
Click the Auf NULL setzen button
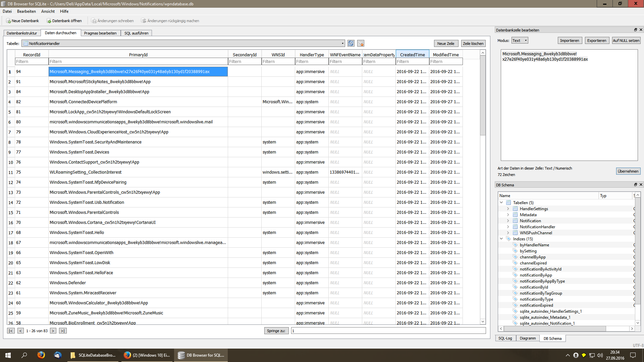(626, 41)
